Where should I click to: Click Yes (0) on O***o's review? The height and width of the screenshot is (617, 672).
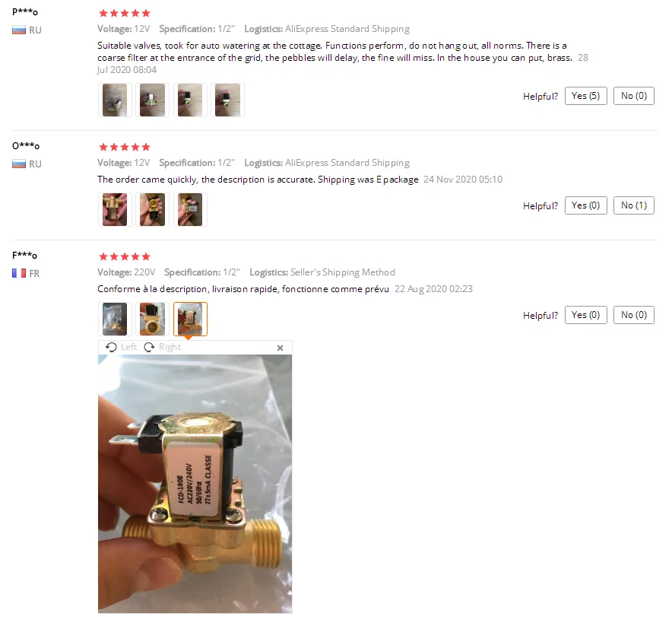coord(586,205)
